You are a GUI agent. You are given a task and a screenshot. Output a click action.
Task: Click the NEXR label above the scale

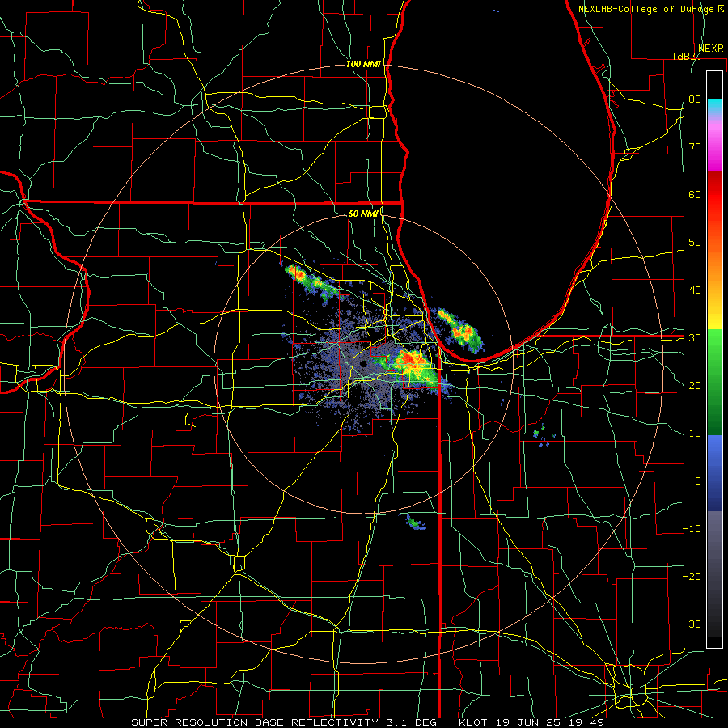tap(710, 49)
